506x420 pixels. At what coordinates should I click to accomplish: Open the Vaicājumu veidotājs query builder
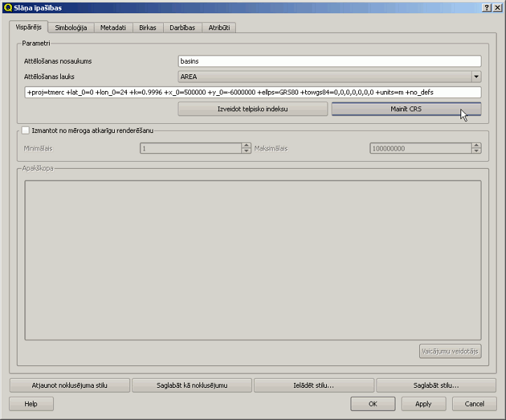pos(450,351)
